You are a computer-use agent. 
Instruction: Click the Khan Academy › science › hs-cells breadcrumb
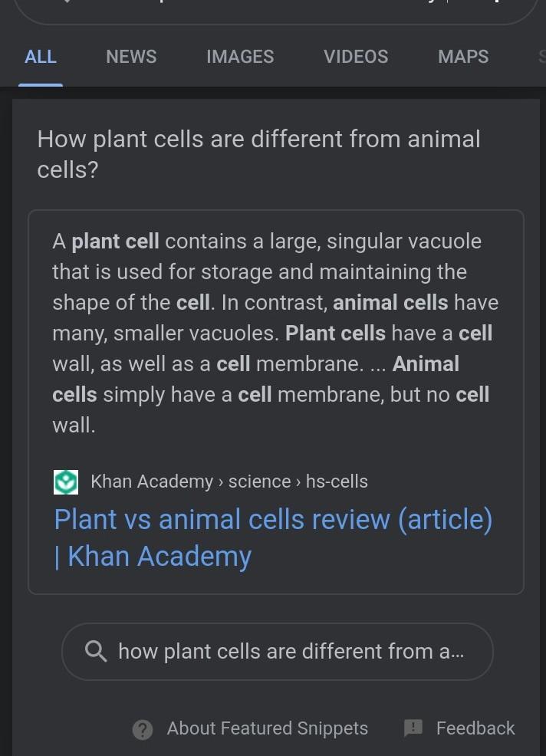[229, 482]
